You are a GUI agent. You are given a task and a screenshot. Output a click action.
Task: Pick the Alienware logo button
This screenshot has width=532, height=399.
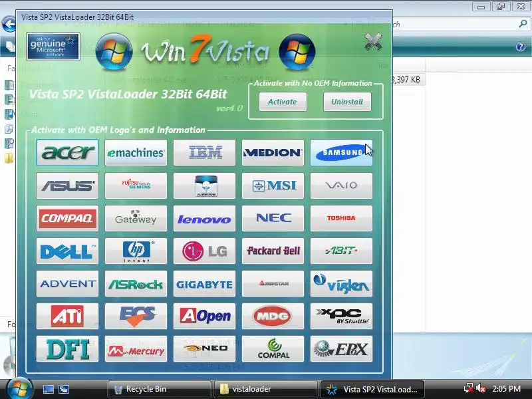(204, 186)
